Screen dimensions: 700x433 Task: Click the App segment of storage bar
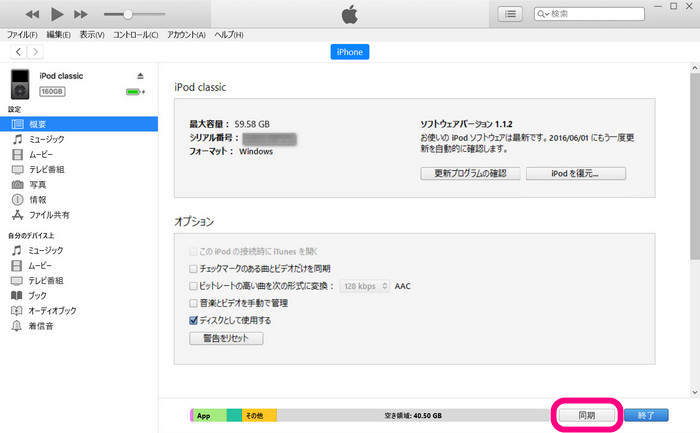pyautogui.click(x=209, y=416)
